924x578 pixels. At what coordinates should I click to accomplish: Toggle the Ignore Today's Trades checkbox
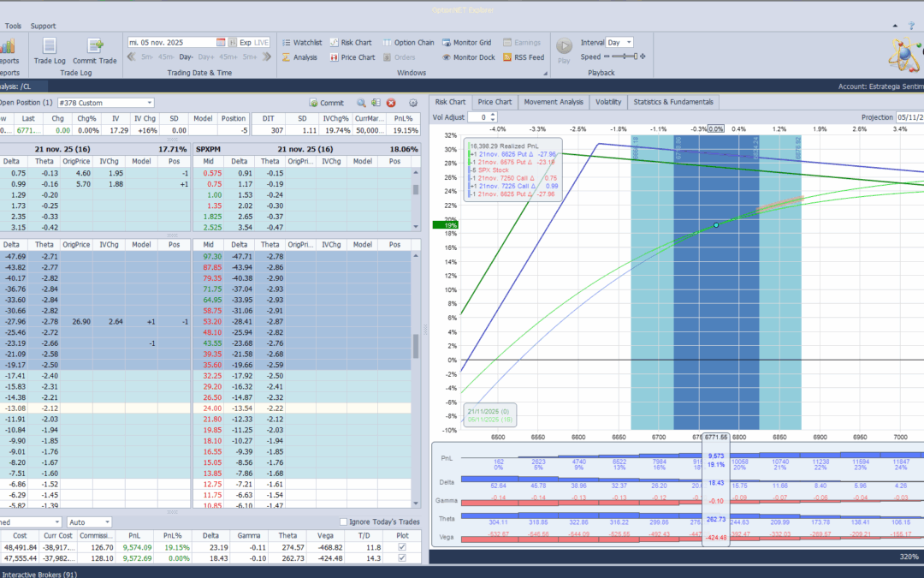[344, 522]
